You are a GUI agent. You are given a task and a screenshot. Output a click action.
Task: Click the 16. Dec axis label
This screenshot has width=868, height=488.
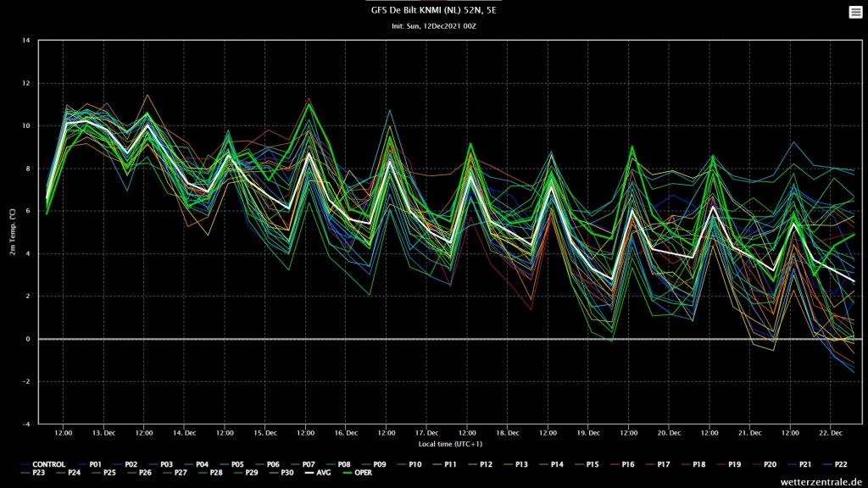(x=346, y=433)
